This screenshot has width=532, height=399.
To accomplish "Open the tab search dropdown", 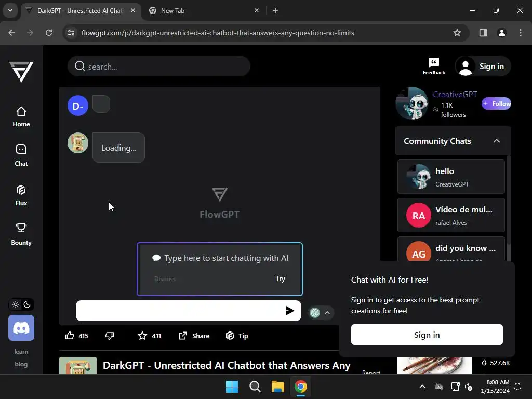I will pyautogui.click(x=10, y=10).
